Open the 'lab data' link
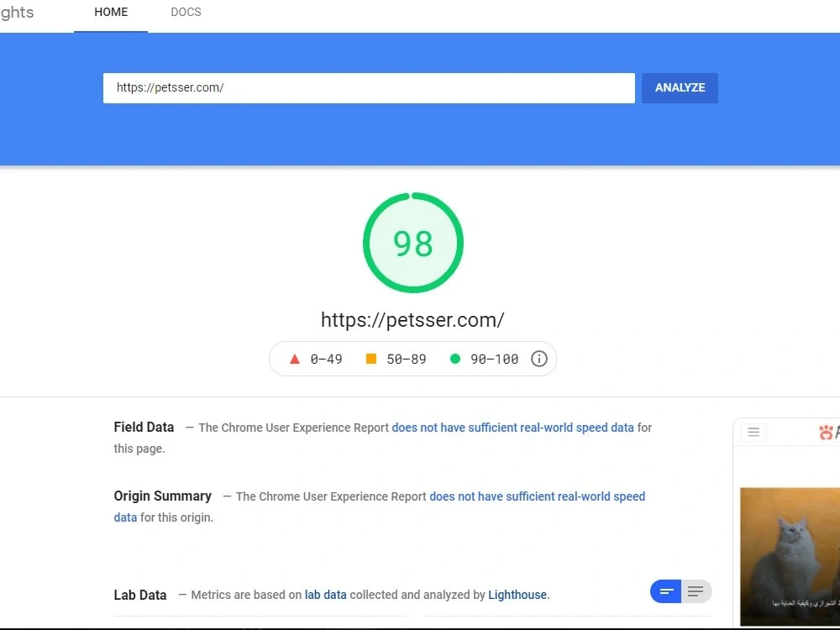840x630 pixels. (326, 595)
